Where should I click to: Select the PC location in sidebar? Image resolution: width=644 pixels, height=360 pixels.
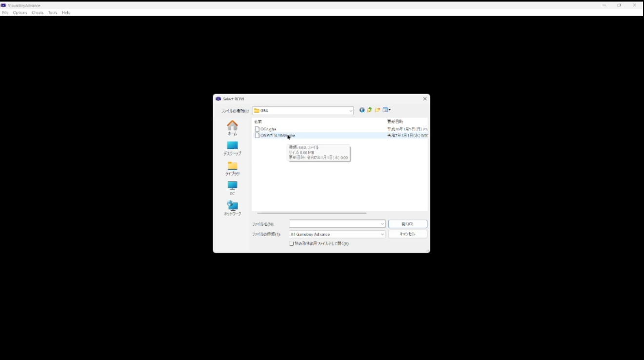coord(232,188)
